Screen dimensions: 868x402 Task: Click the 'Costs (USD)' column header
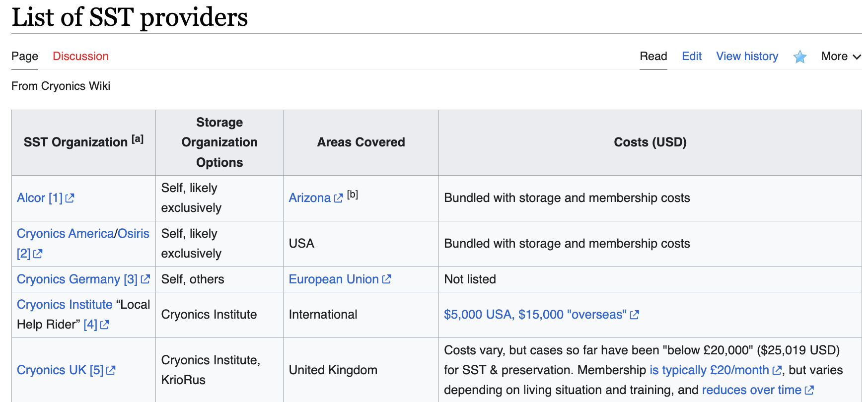650,142
